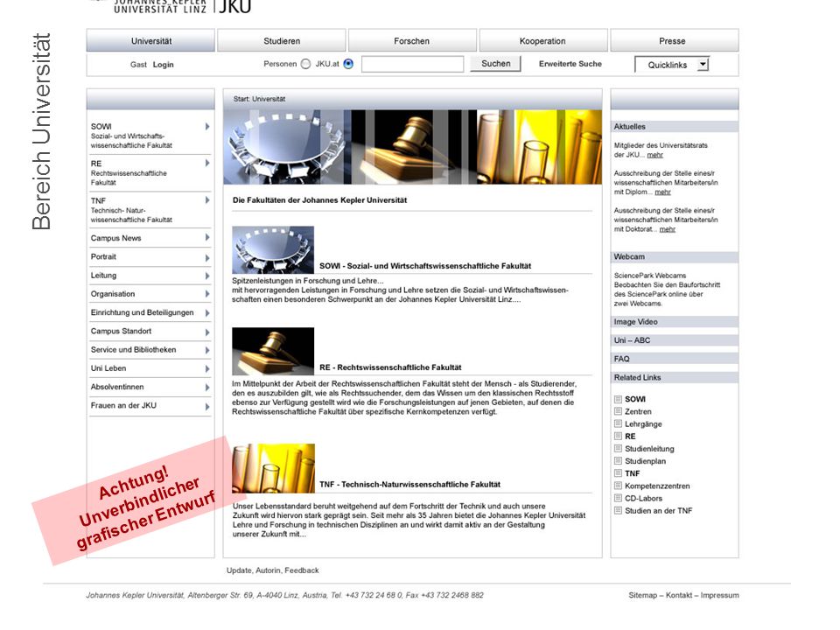Open the Kontakt footer link
Screen dimensions: 840x630
coord(679,595)
